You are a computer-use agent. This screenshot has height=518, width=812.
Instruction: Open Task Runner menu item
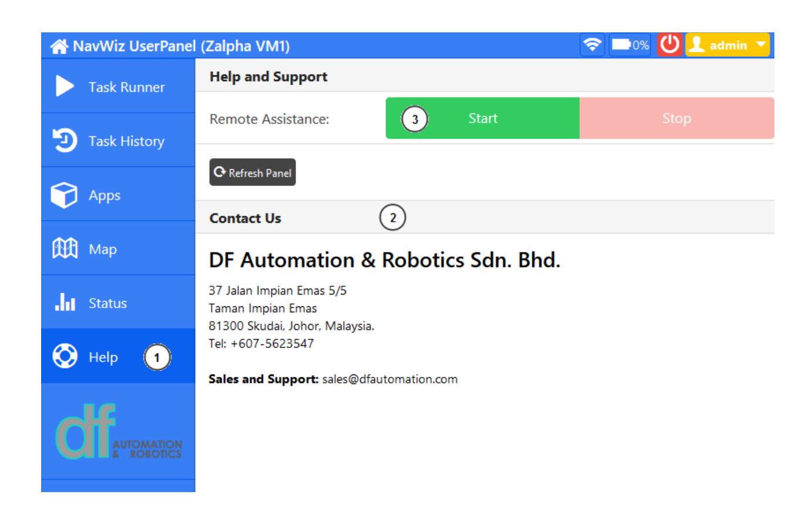coord(118,86)
